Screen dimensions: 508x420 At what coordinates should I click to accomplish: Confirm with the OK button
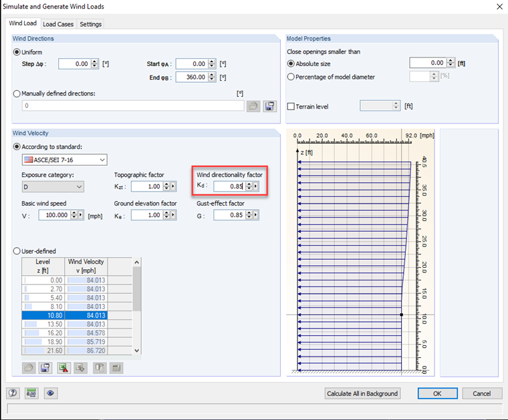[x=437, y=393]
